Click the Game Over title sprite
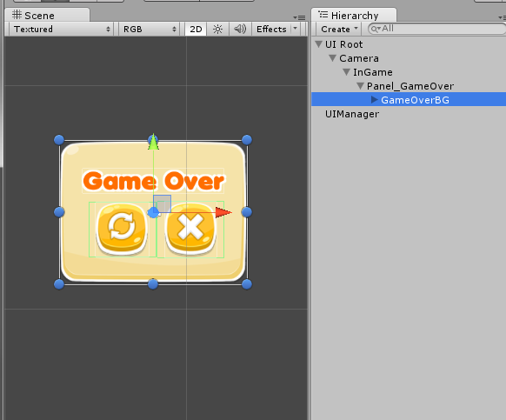 [x=153, y=181]
